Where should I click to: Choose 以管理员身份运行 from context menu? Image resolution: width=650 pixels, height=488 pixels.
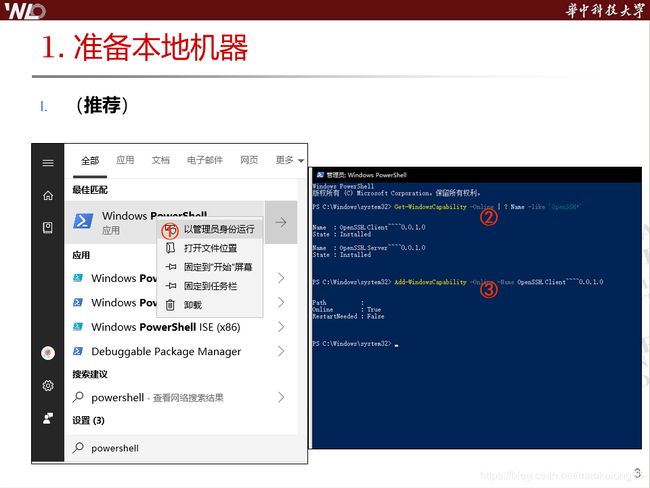pos(210,229)
